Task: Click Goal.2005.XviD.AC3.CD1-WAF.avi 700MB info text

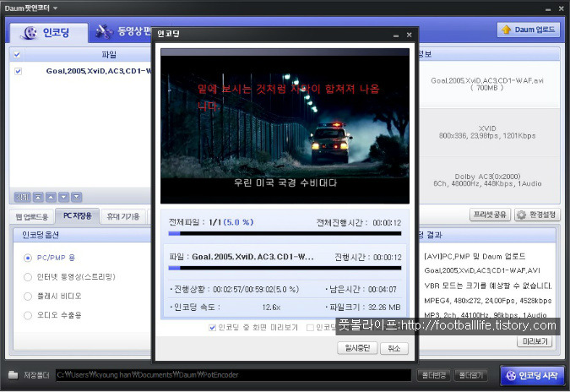Action: (x=487, y=84)
